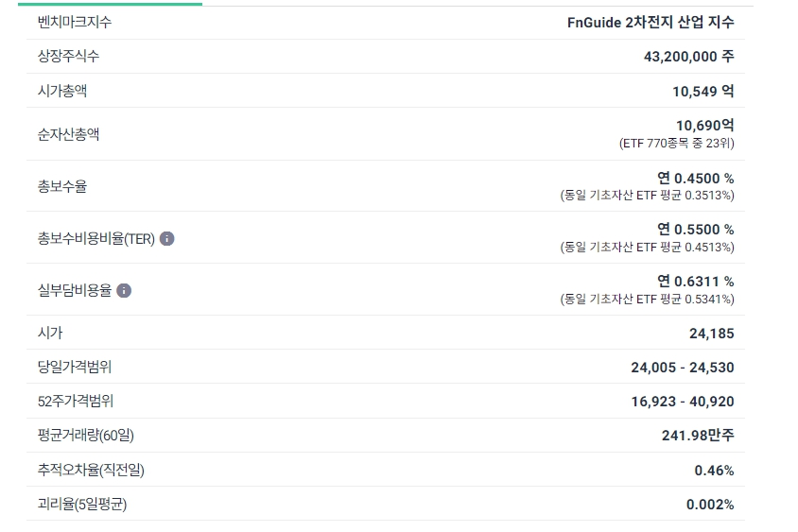Click 실부담비용율 value 연 0.6311 %
798x532 pixels.
[x=695, y=282]
